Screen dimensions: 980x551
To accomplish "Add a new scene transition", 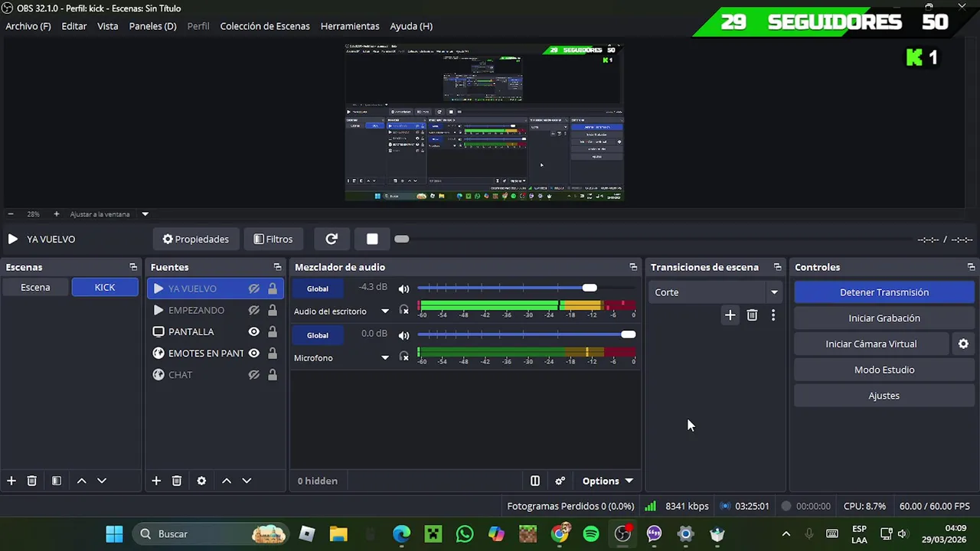I will point(730,315).
